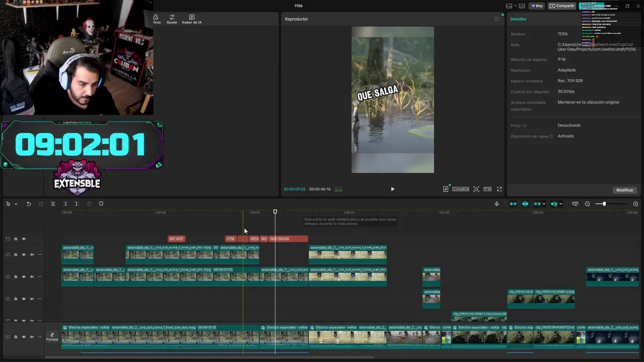Open the Avatar de IA tab
This screenshot has height=362, width=644.
coord(192,19)
